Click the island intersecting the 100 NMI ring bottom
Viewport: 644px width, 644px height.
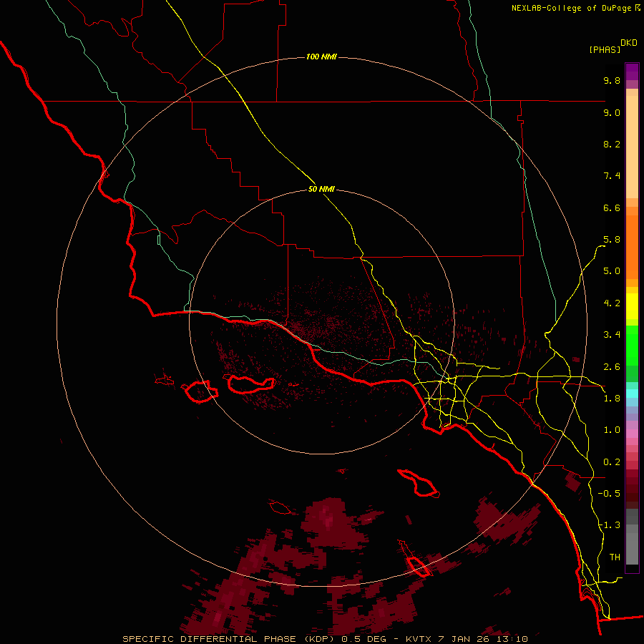click(x=419, y=567)
